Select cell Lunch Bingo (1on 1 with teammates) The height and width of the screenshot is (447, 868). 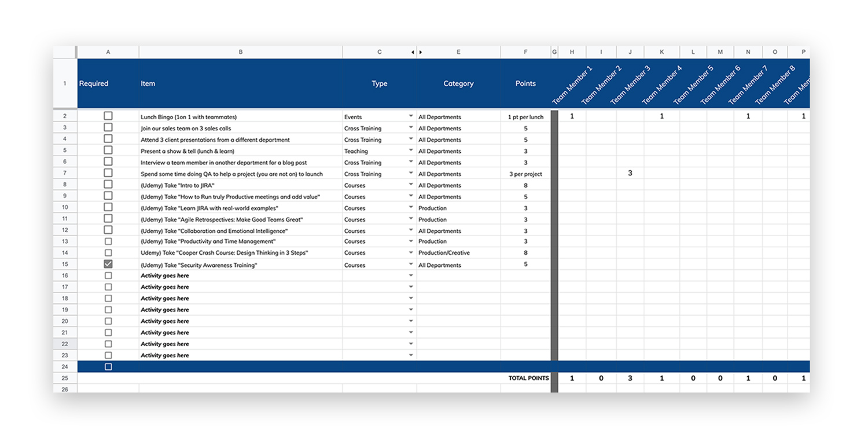click(241, 116)
